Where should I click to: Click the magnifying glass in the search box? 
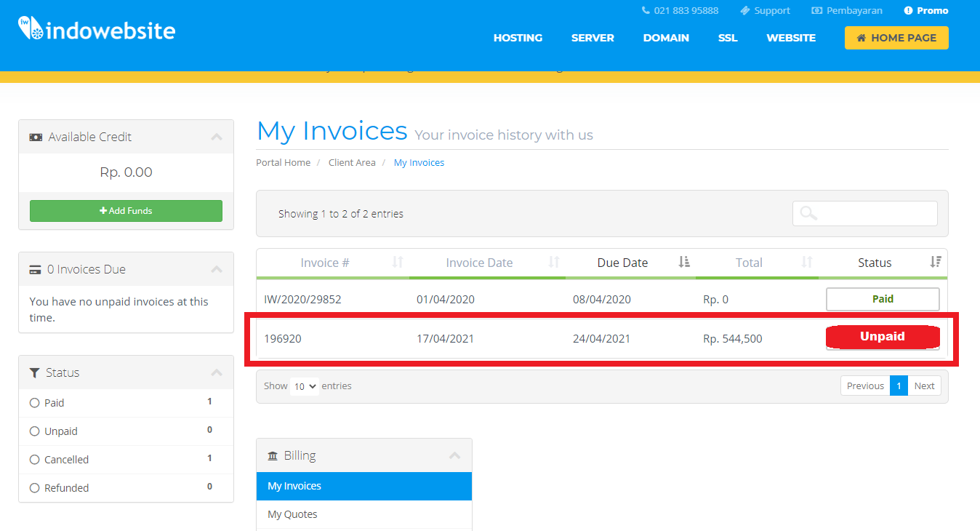(806, 212)
